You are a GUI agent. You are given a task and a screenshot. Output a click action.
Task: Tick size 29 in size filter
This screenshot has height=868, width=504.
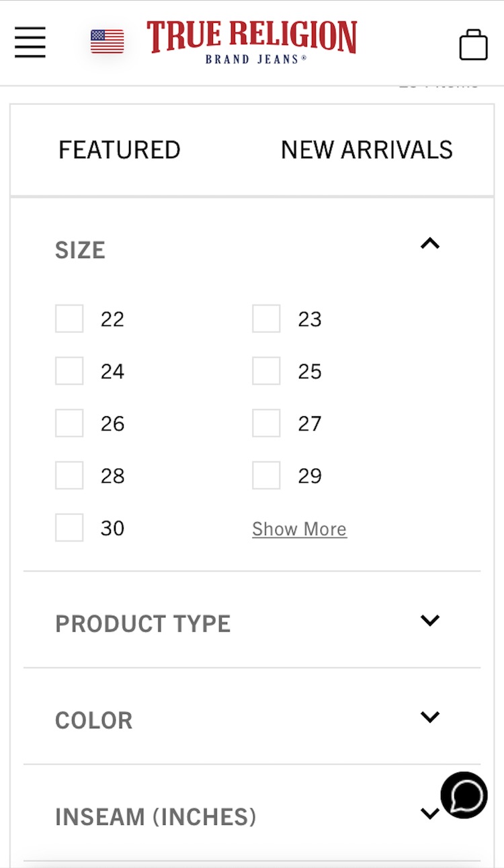tap(266, 476)
